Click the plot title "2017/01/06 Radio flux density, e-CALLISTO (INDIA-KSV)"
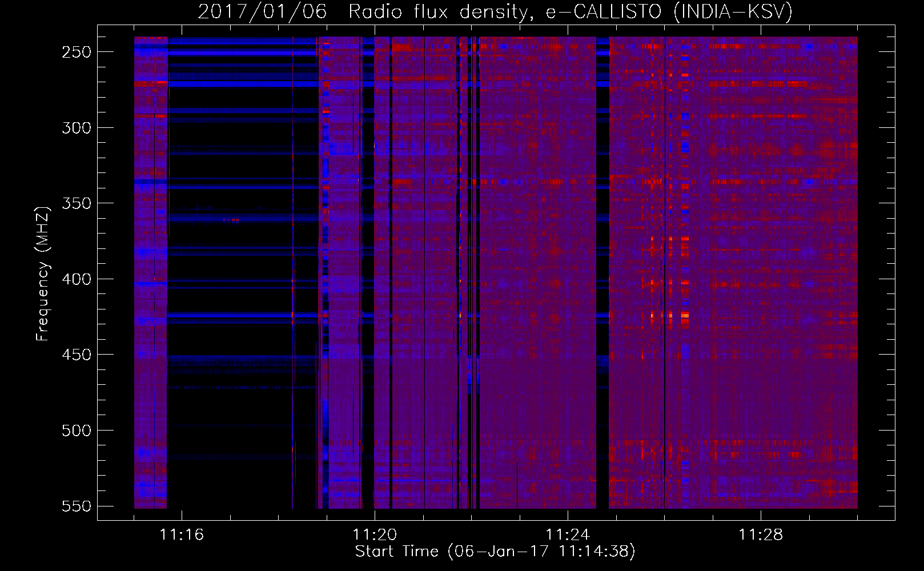The width and height of the screenshot is (924, 571). pos(495,12)
